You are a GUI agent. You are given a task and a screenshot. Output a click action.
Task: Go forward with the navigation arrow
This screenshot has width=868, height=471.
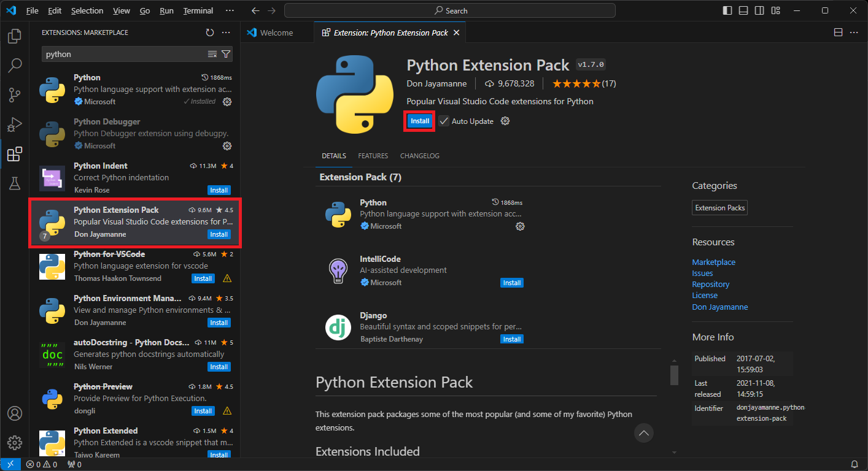click(x=272, y=10)
